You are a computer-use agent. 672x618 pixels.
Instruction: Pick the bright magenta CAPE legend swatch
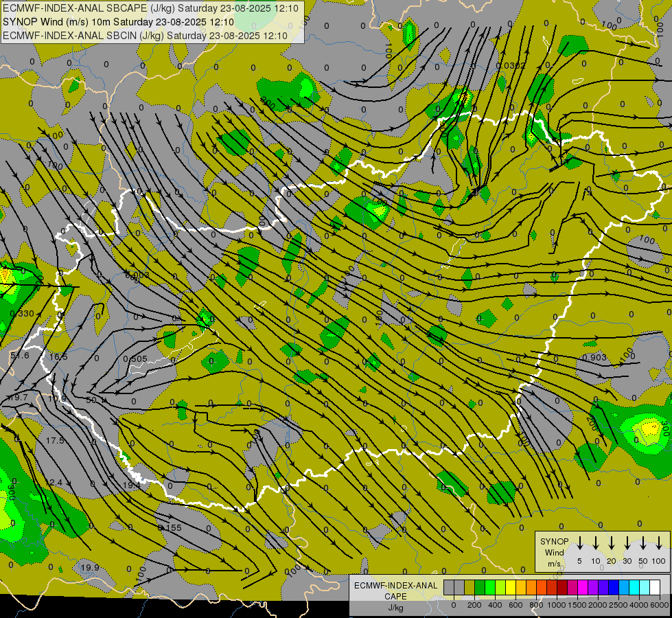[583, 587]
